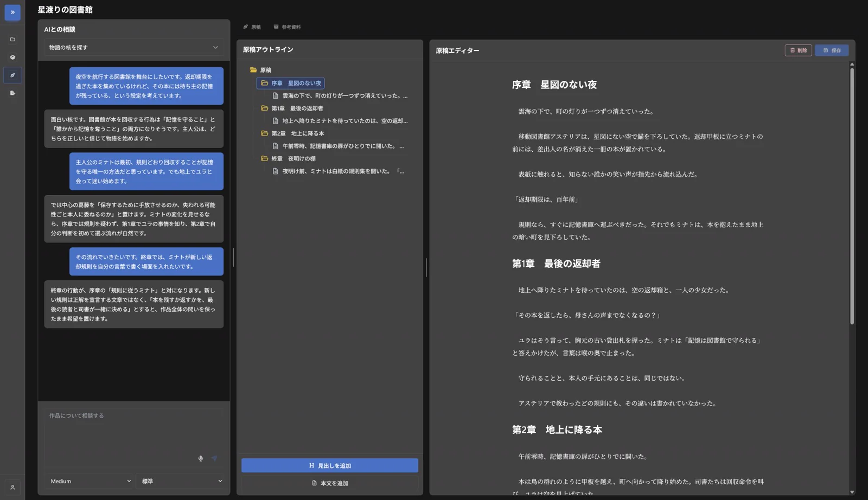Click the 原稿アウトライン panel header
Screen dimensions: 868x500
268,49
